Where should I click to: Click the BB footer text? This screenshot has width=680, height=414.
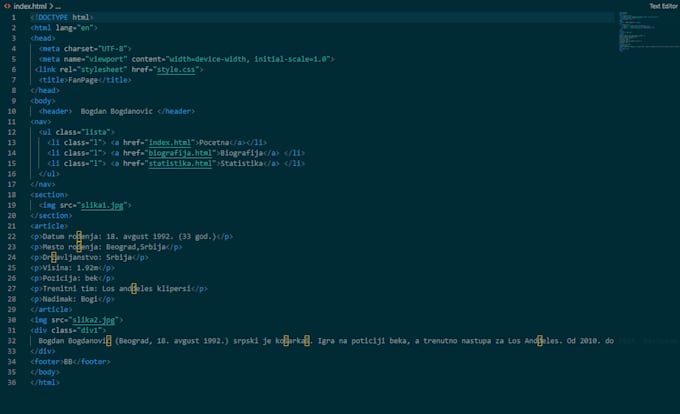point(68,362)
